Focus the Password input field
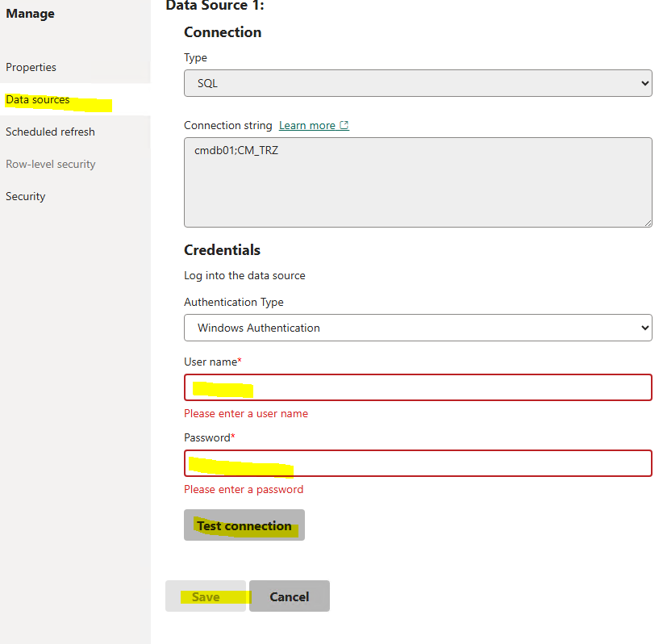Screen dimensions: 663x644 418,463
